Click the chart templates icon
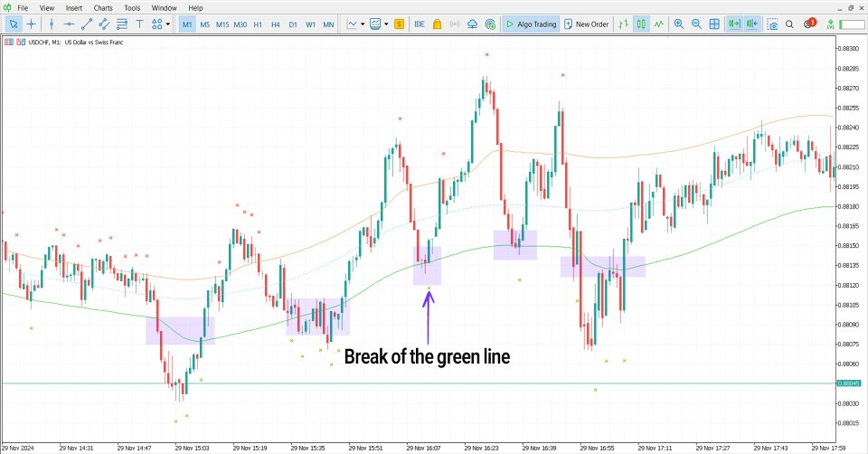Image resolution: width=868 pixels, height=454 pixels. tap(376, 24)
